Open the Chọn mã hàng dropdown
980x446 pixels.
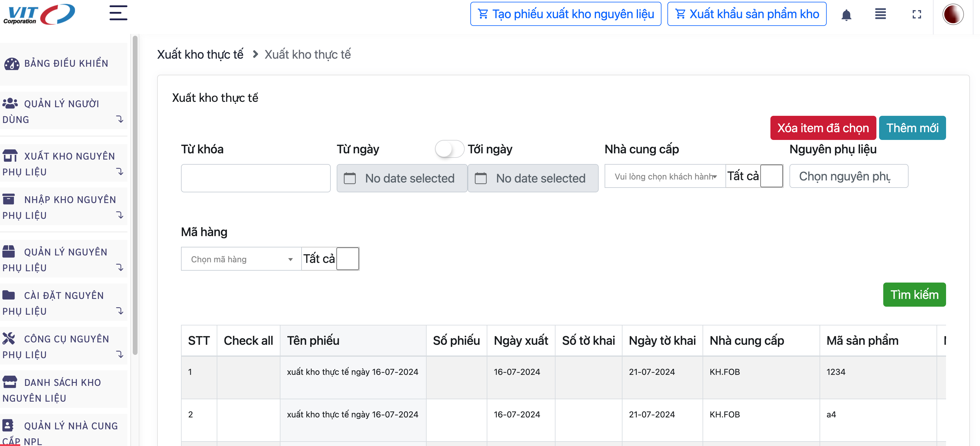click(x=241, y=259)
